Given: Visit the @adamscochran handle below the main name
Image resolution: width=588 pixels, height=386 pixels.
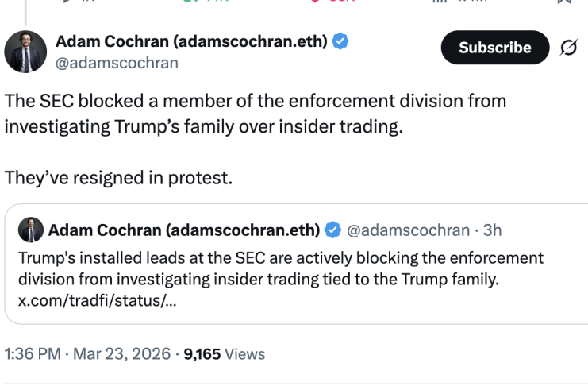Looking at the screenshot, I should [117, 63].
